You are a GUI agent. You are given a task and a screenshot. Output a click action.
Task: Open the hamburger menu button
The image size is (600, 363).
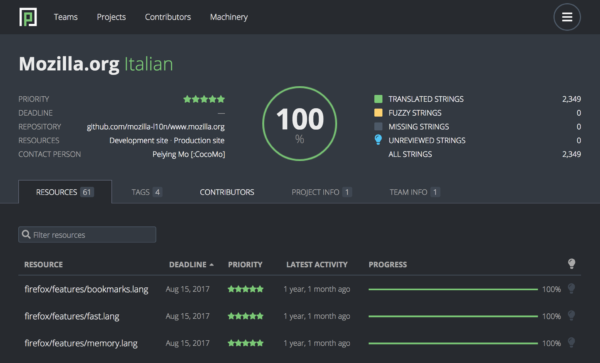567,17
